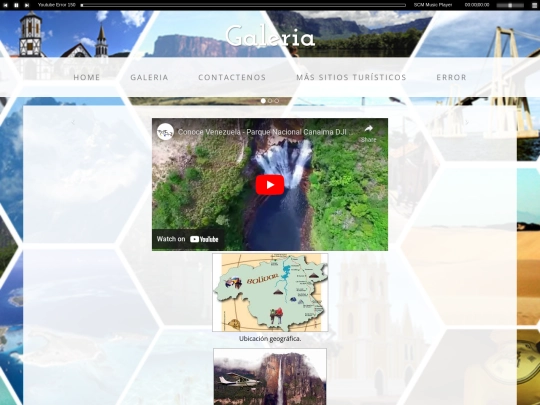The width and height of the screenshot is (540, 405).
Task: Open the Bolívar map image
Action: point(270,292)
